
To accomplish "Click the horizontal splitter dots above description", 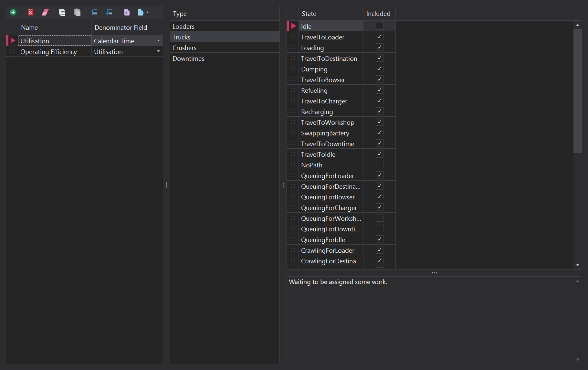I will (x=434, y=273).
